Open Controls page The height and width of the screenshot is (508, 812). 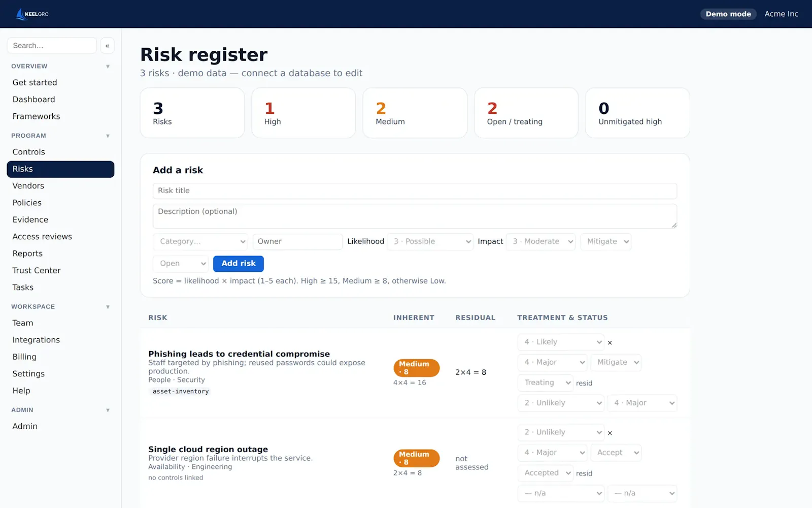pyautogui.click(x=60, y=152)
